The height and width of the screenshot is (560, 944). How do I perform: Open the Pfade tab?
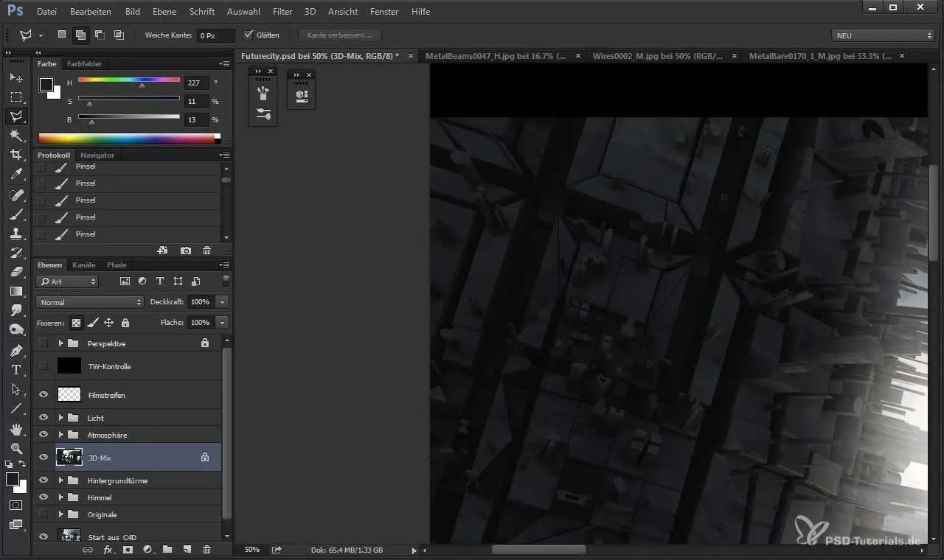pos(117,265)
